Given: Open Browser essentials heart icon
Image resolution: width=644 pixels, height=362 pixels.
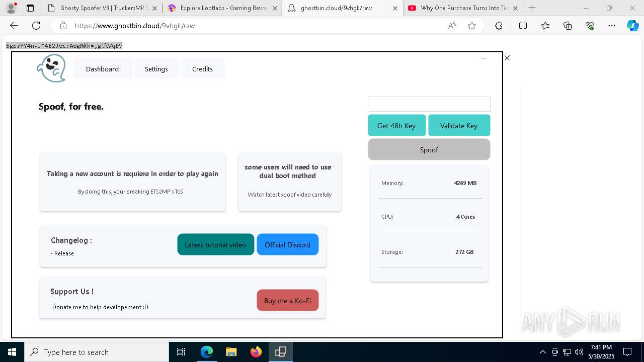Looking at the screenshot, I should (590, 26).
